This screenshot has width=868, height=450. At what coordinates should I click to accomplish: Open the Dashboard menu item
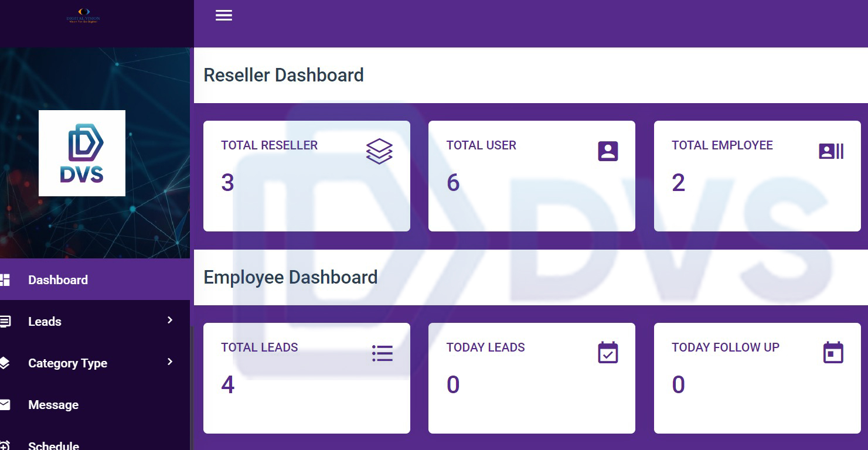[58, 279]
